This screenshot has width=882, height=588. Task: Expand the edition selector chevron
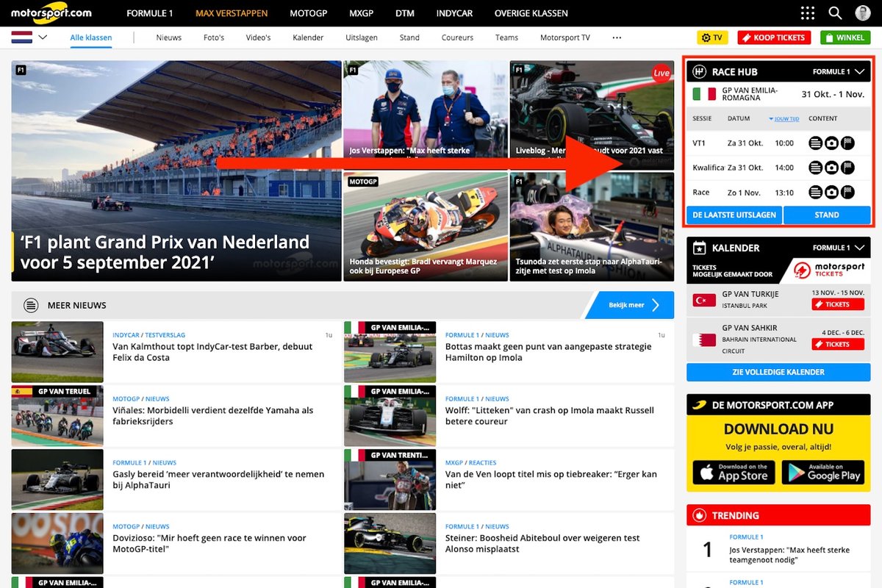pyautogui.click(x=43, y=37)
